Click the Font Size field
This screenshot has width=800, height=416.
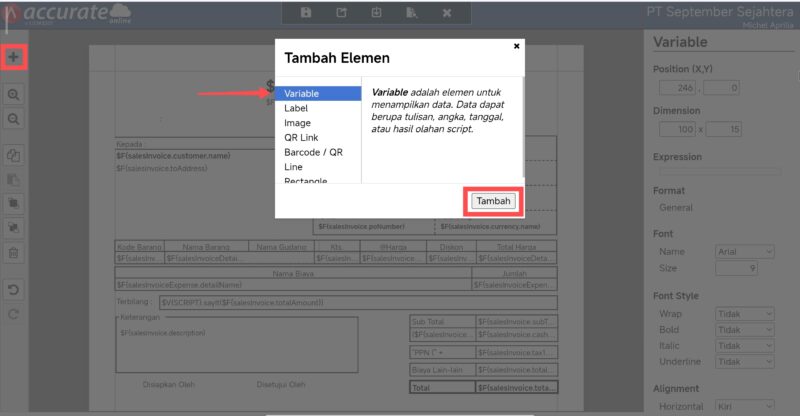(737, 268)
